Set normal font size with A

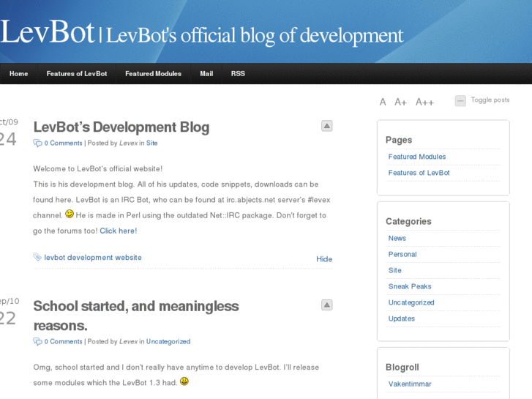[383, 102]
